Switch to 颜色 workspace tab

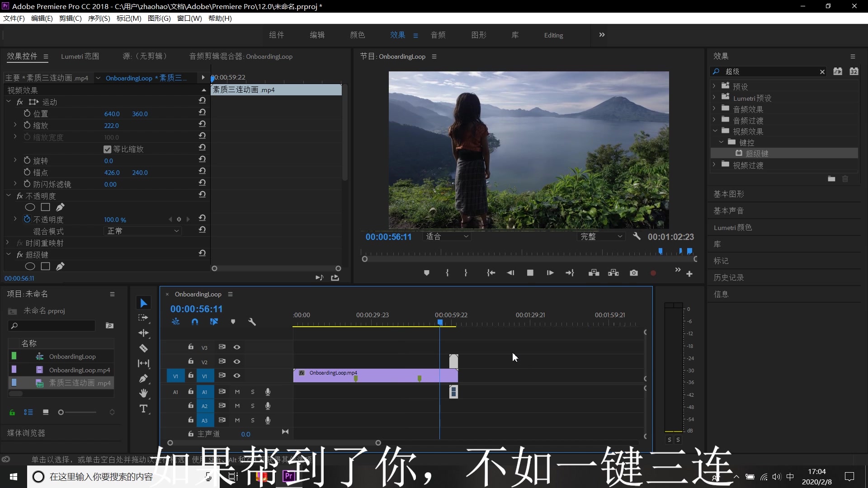point(357,35)
